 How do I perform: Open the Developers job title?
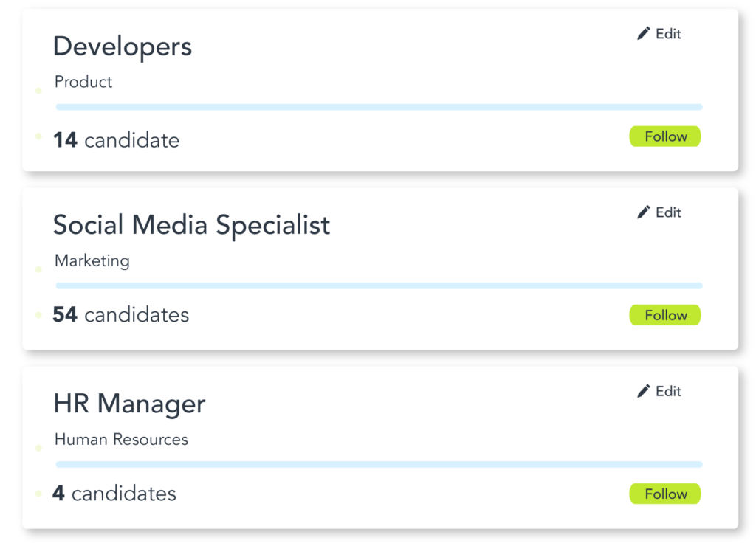pos(123,47)
